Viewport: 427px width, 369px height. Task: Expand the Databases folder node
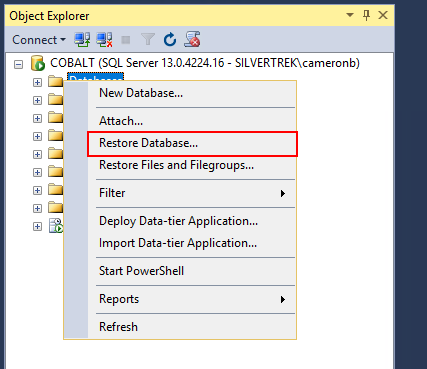point(37,82)
